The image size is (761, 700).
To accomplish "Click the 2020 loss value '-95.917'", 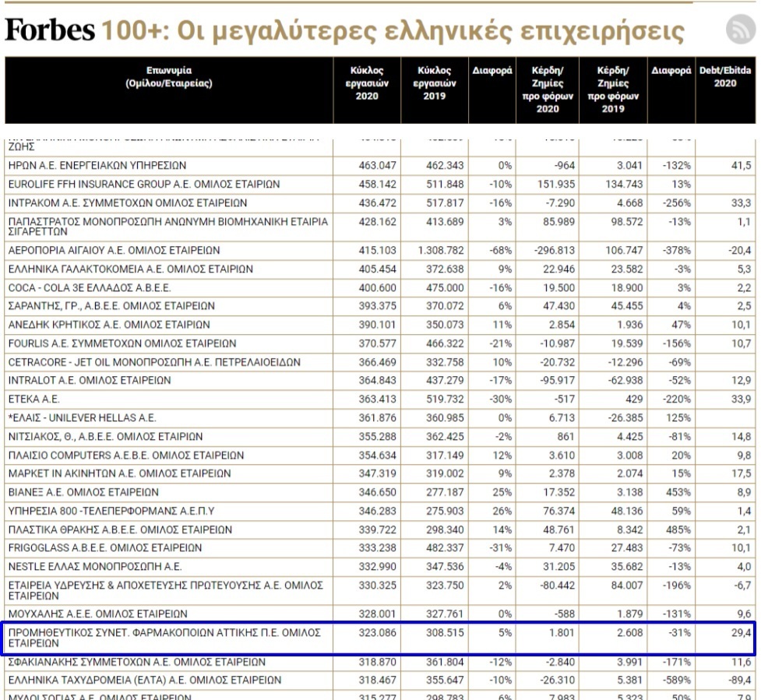I will pyautogui.click(x=558, y=380).
